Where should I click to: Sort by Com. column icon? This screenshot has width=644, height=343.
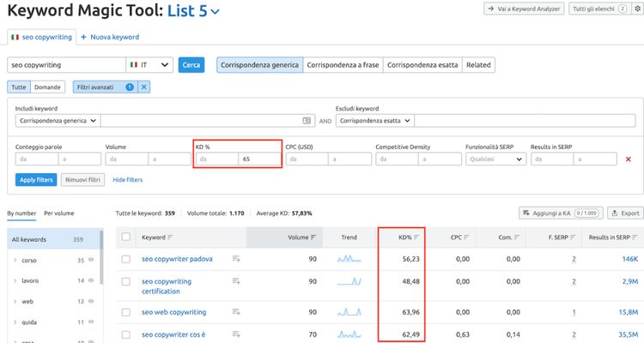(x=517, y=238)
